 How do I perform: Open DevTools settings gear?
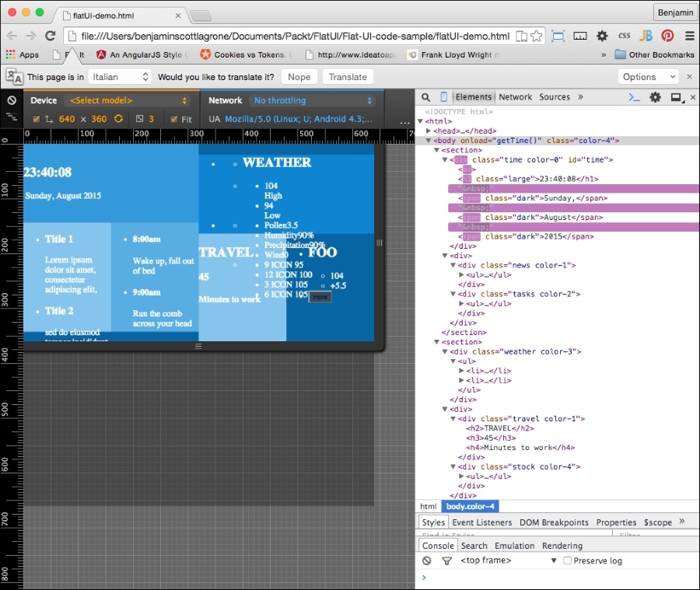point(655,97)
